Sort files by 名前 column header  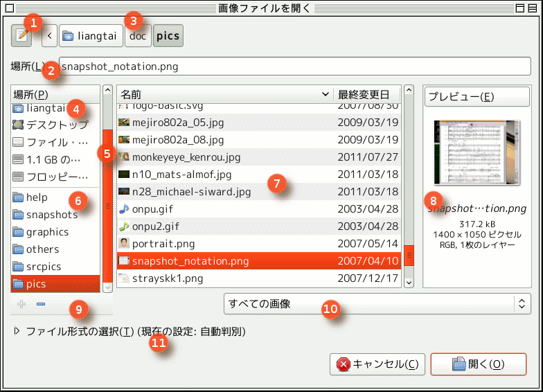pyautogui.click(x=224, y=94)
